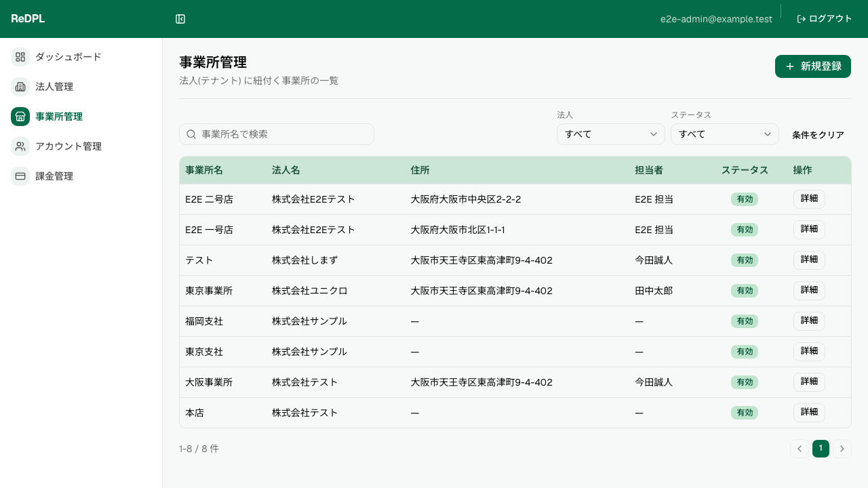Open 詳細 for 福岡支社

coord(809,321)
